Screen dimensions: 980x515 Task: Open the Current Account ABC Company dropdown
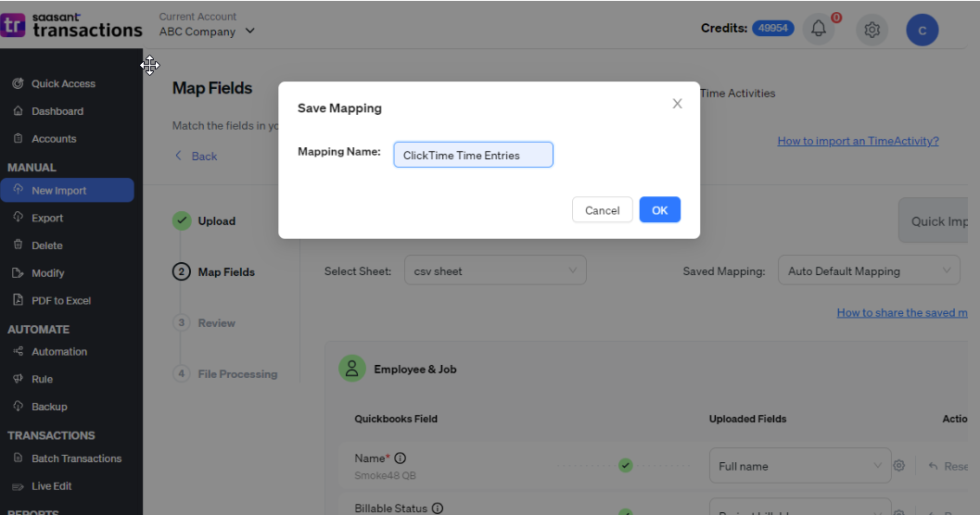point(207,31)
